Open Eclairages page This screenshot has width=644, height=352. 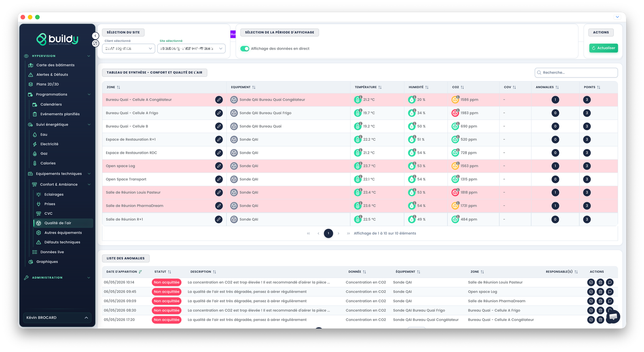pos(54,195)
